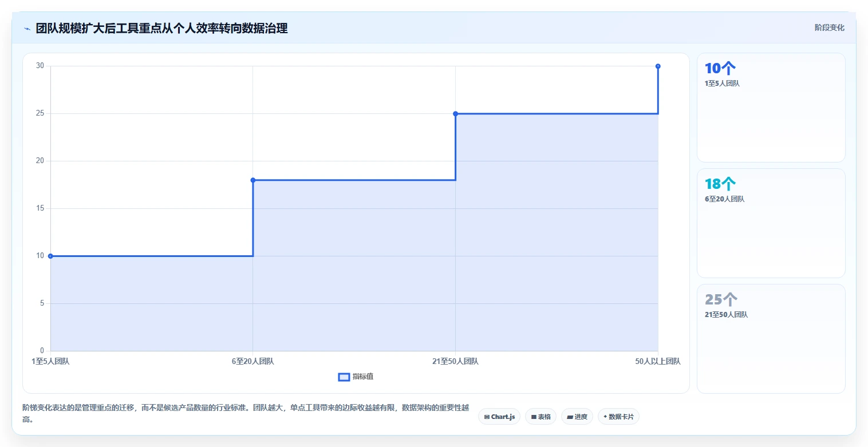
Task: Click the y-axis value 5
Action: tap(42, 303)
